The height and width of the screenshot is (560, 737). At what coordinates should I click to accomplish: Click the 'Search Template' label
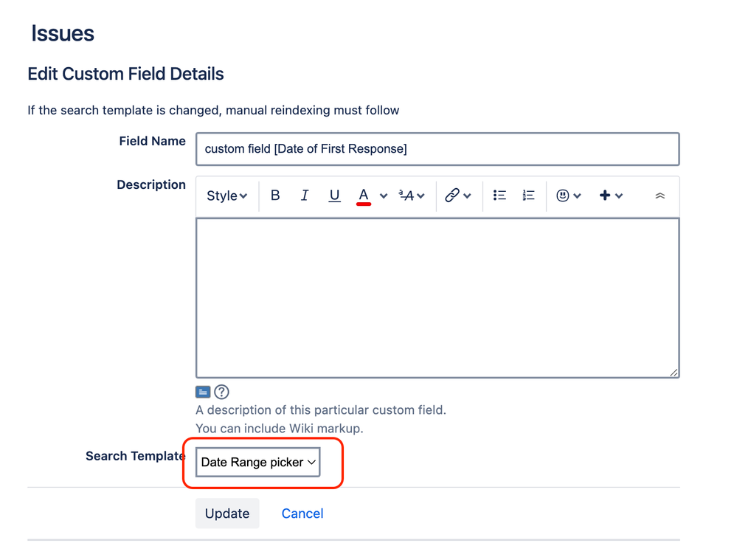click(136, 456)
